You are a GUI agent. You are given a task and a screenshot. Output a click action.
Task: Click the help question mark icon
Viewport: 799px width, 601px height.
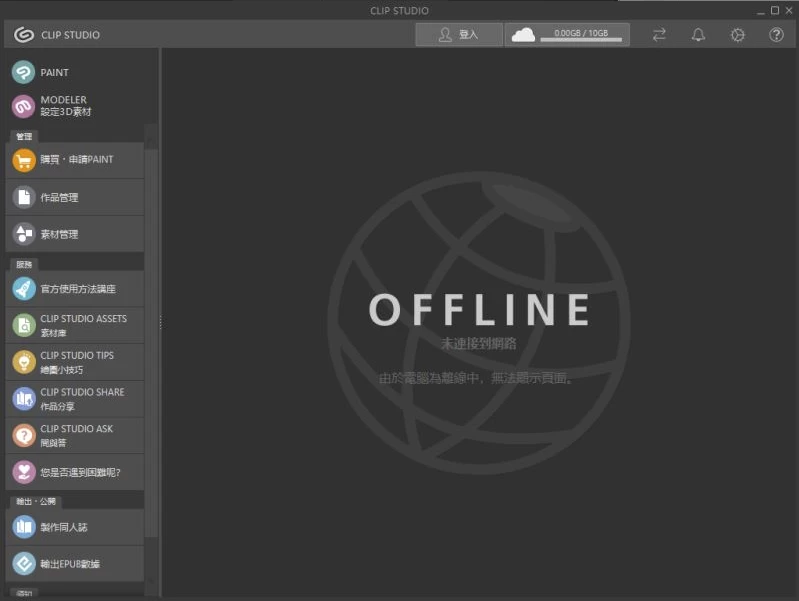(x=776, y=35)
